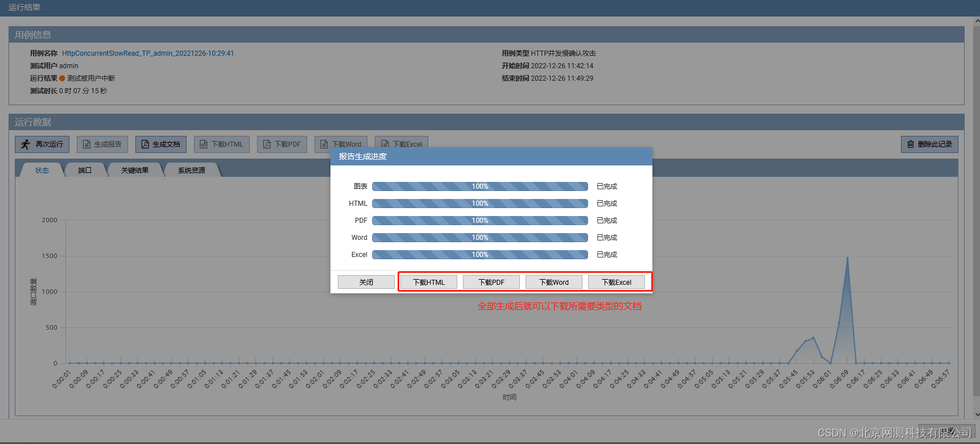The image size is (980, 444).
Task: Click the Excel progress bar at 100%
Action: (480, 255)
